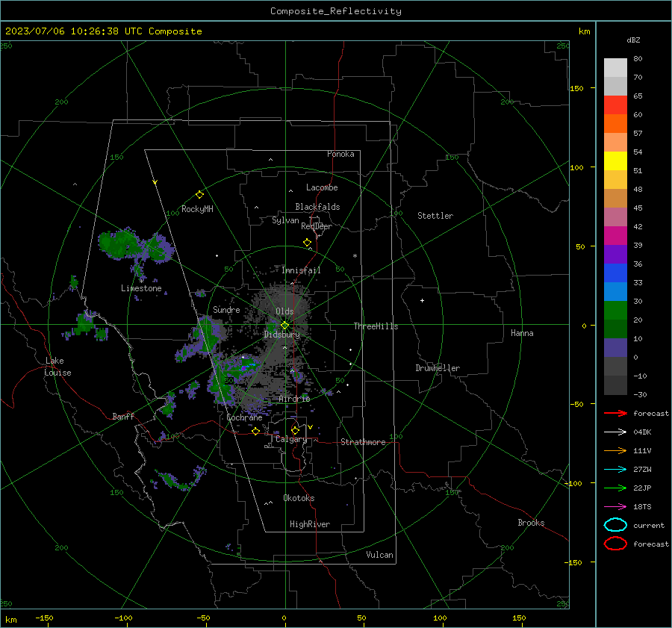The height and width of the screenshot is (628, 672).
Task: Click the Limestone label
Action: pos(141,288)
